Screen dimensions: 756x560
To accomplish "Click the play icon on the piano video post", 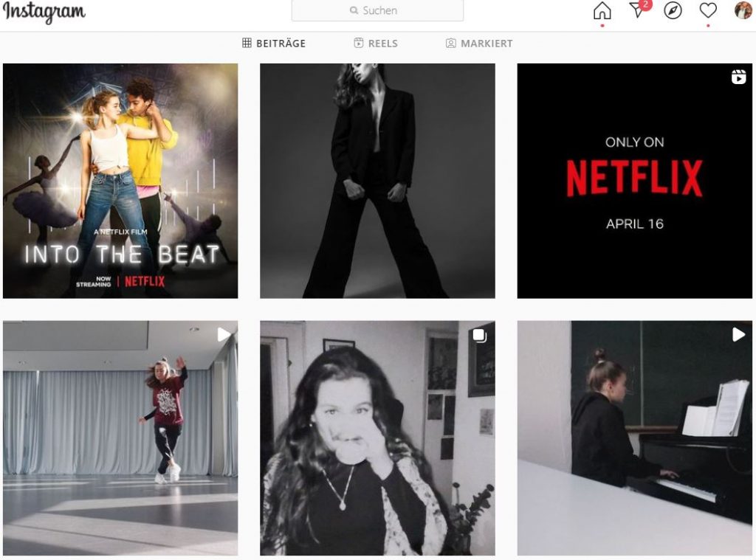I will (737, 334).
